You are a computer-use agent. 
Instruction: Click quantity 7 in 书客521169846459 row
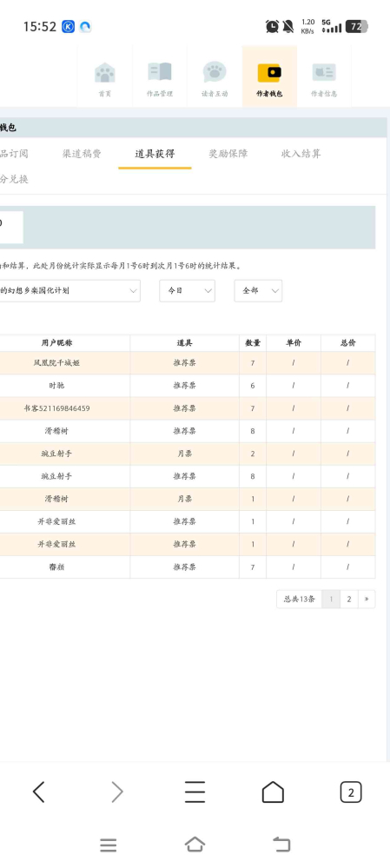[253, 408]
